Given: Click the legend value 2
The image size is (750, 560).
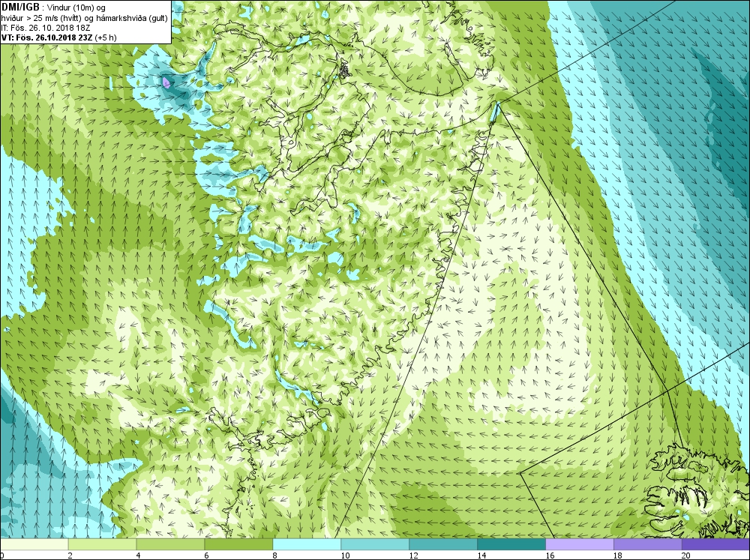Looking at the screenshot, I should (70, 556).
